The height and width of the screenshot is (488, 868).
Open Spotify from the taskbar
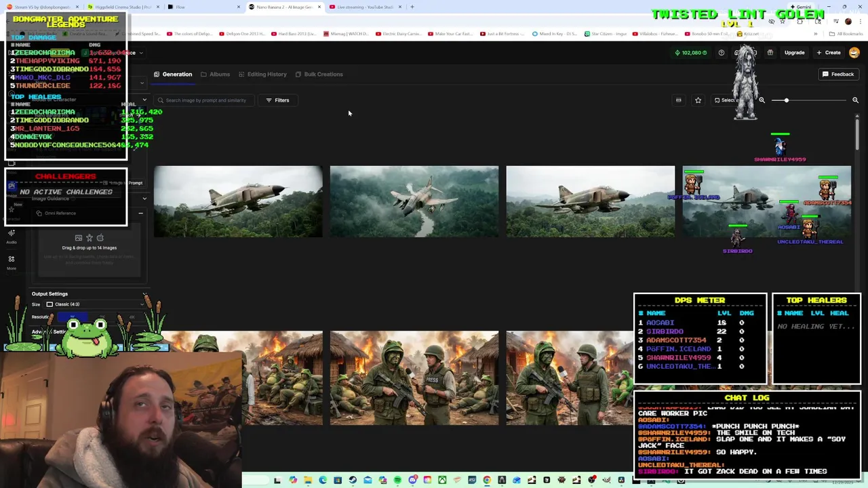click(x=397, y=481)
